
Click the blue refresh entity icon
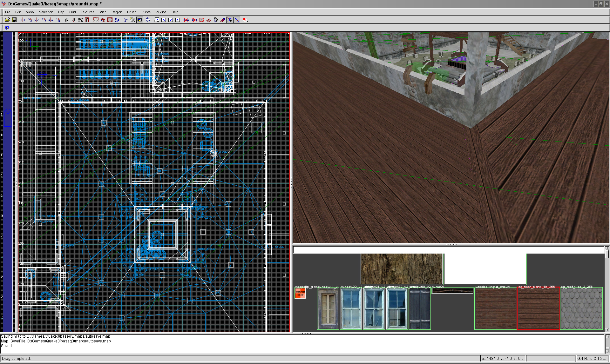7,28
